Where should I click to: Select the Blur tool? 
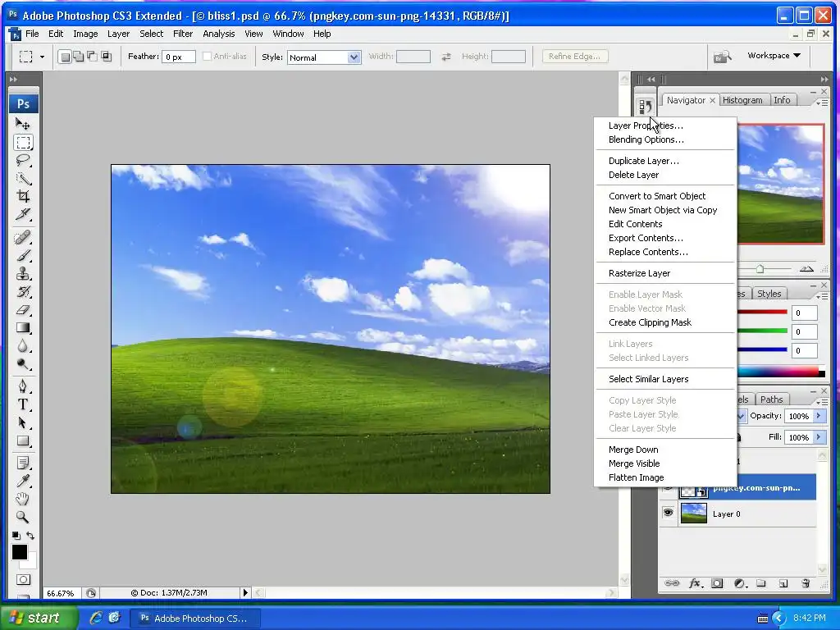(x=23, y=346)
